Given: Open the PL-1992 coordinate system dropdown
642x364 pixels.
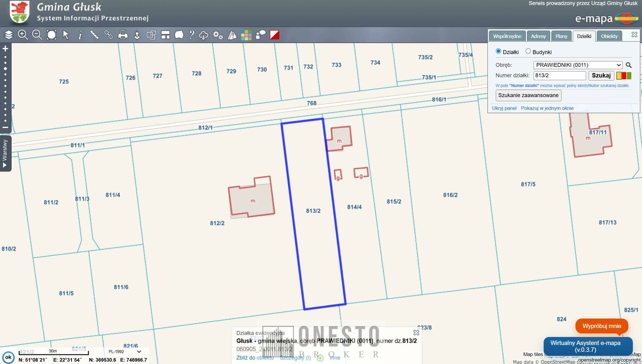Looking at the screenshot, I should point(125,352).
